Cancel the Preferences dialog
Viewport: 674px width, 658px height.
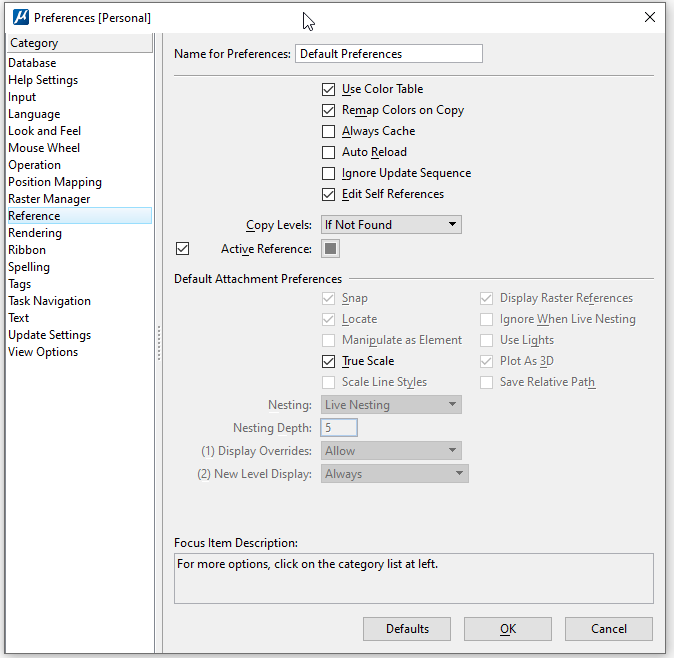(609, 629)
